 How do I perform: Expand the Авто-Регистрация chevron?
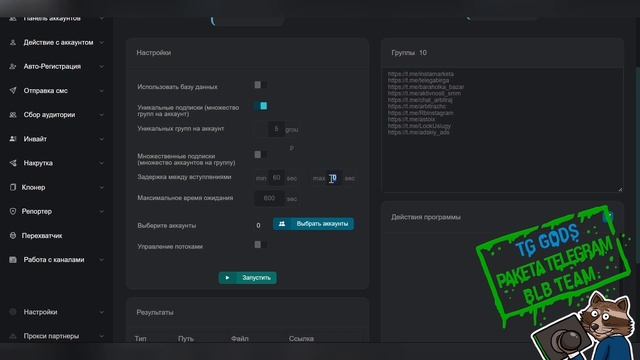102,67
